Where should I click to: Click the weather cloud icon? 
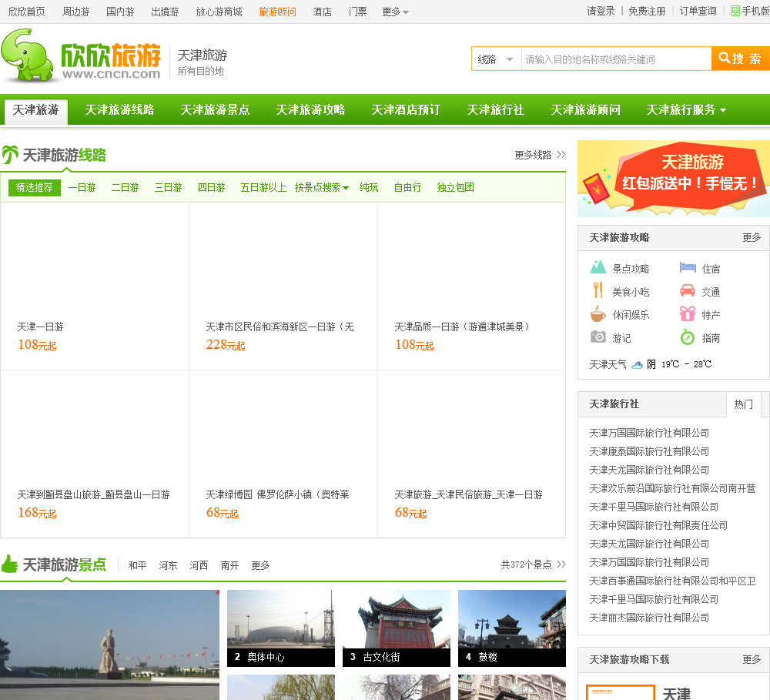[637, 364]
